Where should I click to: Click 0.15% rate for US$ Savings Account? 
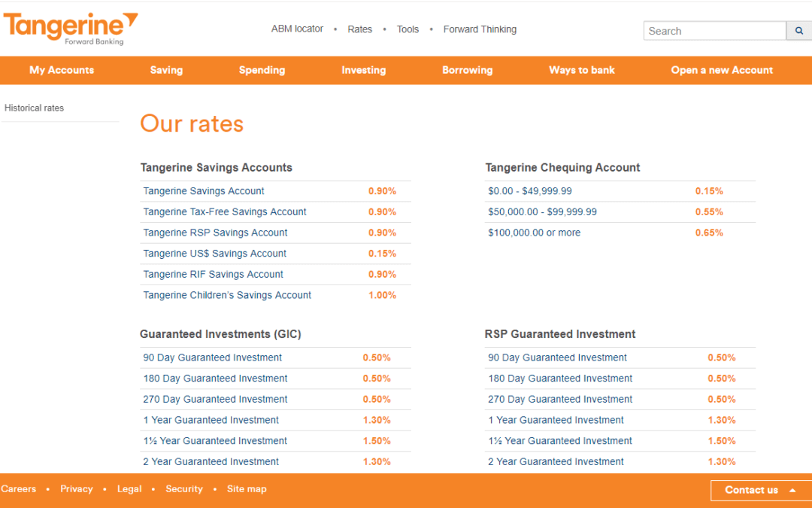pyautogui.click(x=382, y=254)
